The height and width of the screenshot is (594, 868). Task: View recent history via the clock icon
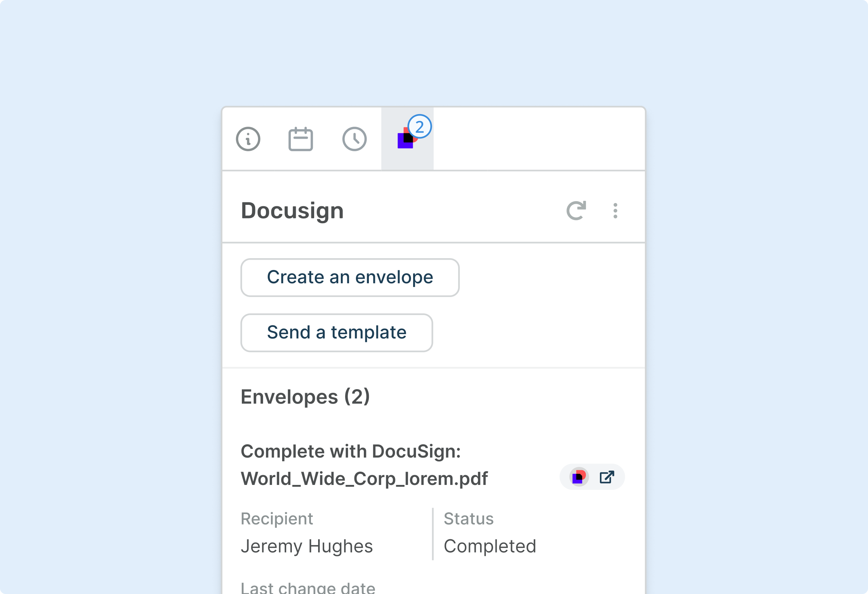[354, 138]
